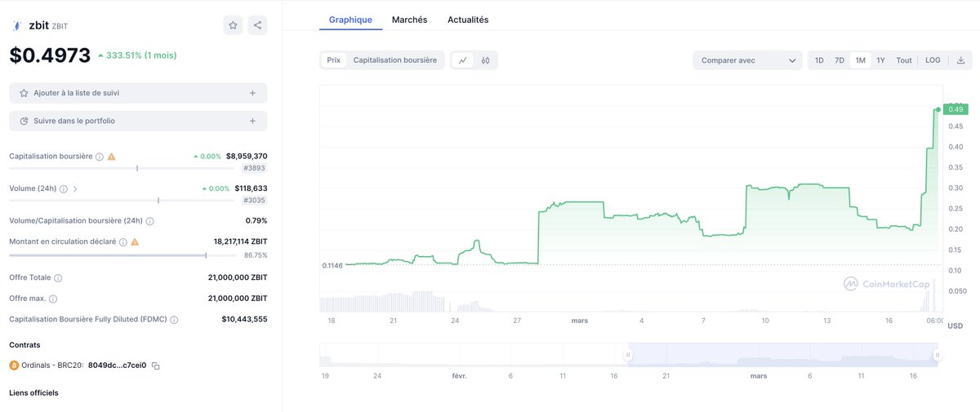The image size is (980, 412).
Task: Set chart range to 1M
Action: 860,60
